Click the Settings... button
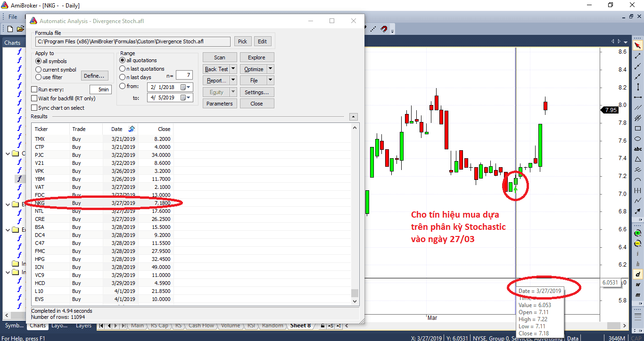This screenshot has height=341, width=644. coord(257,92)
